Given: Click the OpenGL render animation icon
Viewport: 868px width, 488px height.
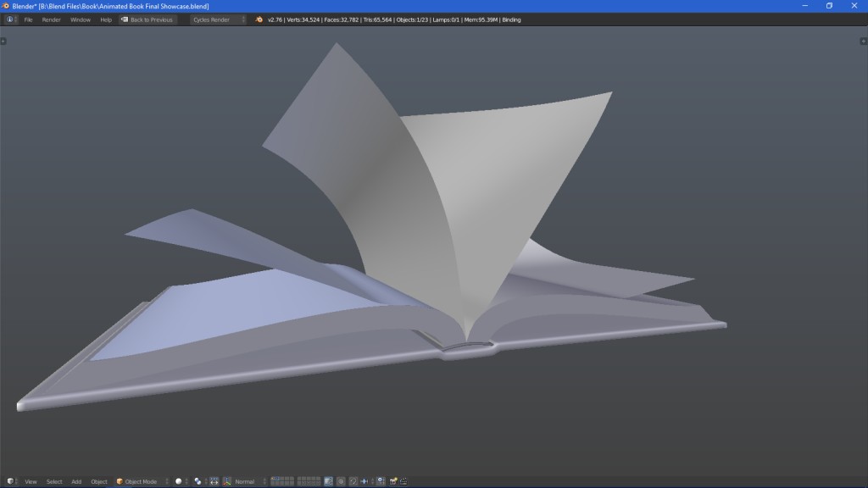Looking at the screenshot, I should click(404, 480).
